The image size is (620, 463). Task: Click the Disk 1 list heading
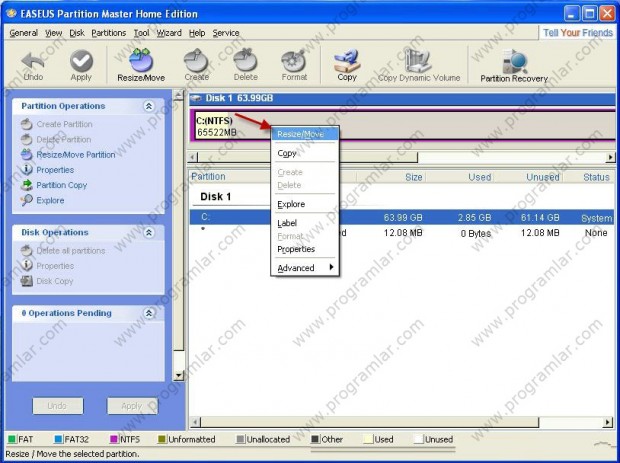click(215, 197)
